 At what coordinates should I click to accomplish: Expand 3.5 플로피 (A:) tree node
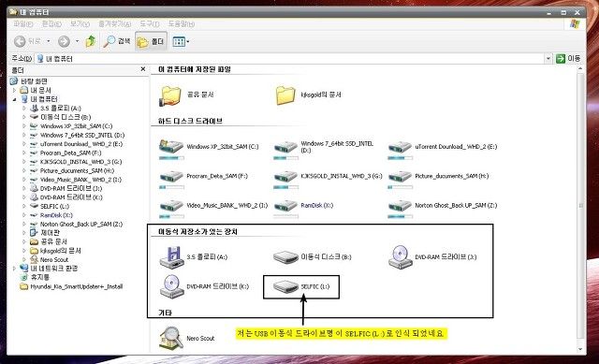coord(24,109)
